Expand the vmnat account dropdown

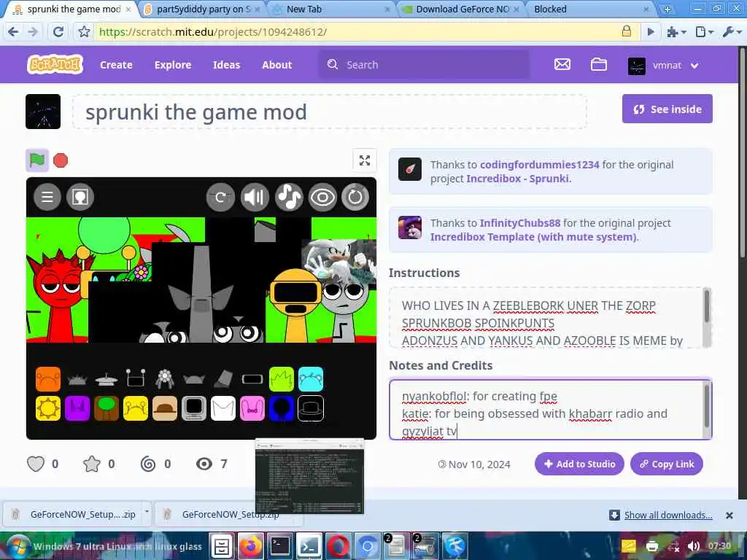(x=664, y=65)
